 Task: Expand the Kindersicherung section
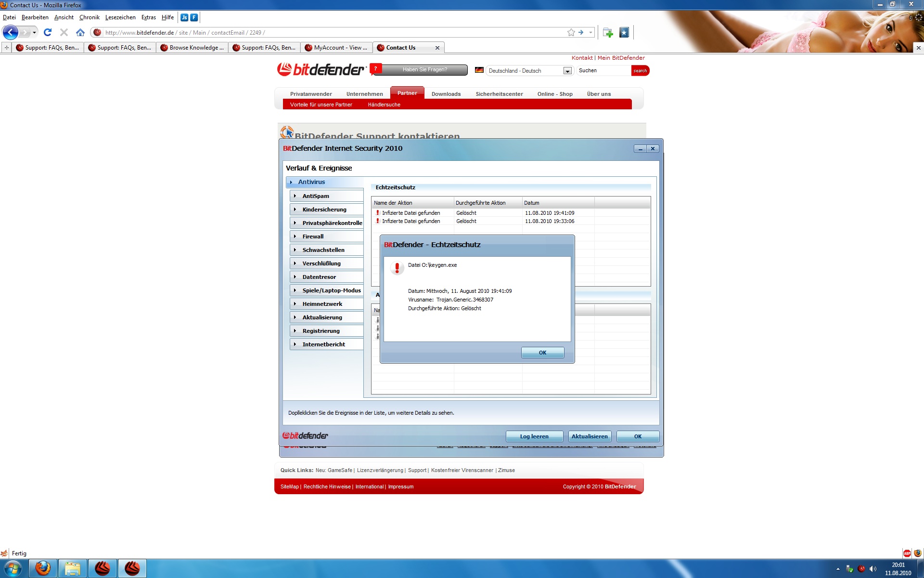tap(327, 210)
